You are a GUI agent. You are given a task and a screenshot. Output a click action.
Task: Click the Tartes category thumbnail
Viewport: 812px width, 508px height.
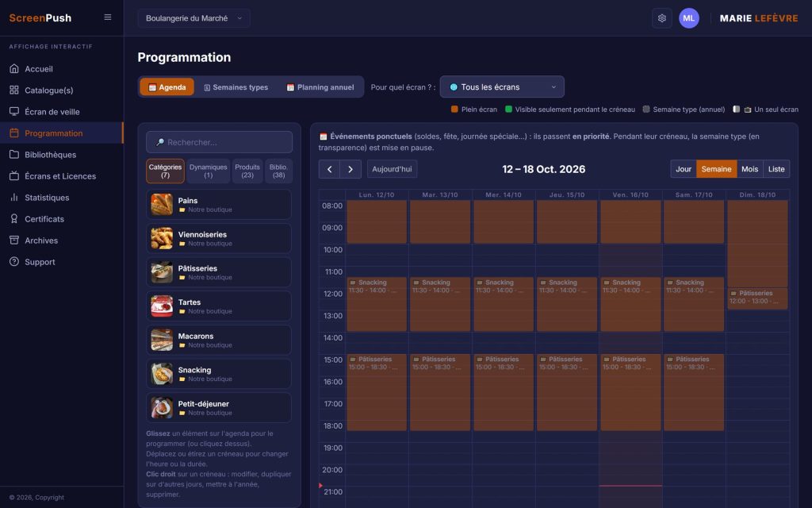click(162, 306)
